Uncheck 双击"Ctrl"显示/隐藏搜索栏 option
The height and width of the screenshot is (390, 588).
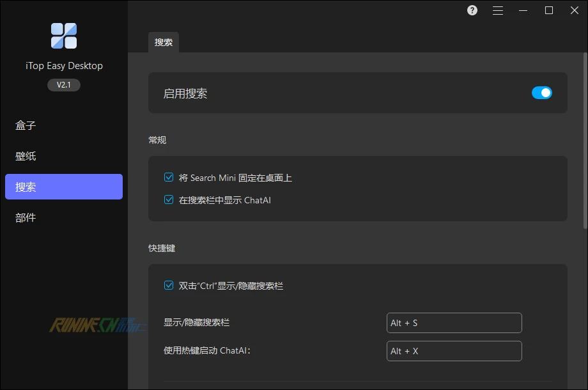pos(169,285)
